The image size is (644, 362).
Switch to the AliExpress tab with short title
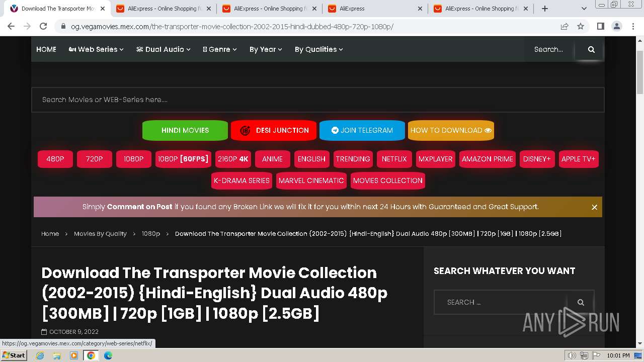[x=375, y=9]
